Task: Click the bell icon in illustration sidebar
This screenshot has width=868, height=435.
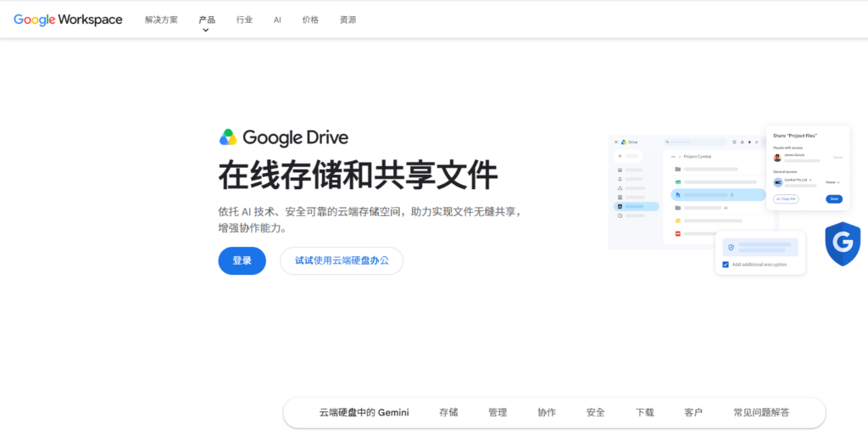Action: point(620,179)
